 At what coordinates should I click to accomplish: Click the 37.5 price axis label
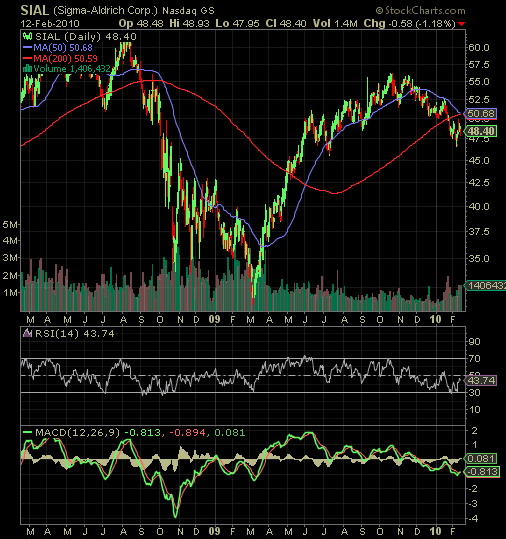[479, 232]
